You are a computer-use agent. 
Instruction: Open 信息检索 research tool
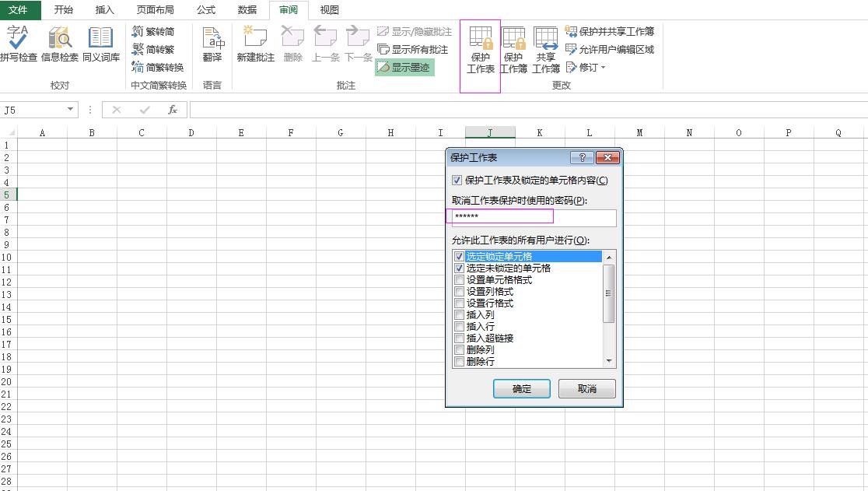(x=60, y=43)
